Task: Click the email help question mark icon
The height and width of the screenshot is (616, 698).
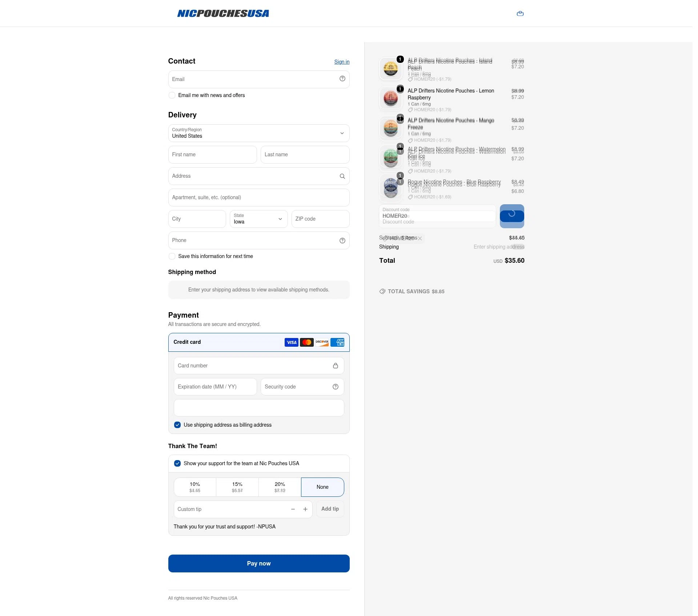Action: tap(342, 79)
